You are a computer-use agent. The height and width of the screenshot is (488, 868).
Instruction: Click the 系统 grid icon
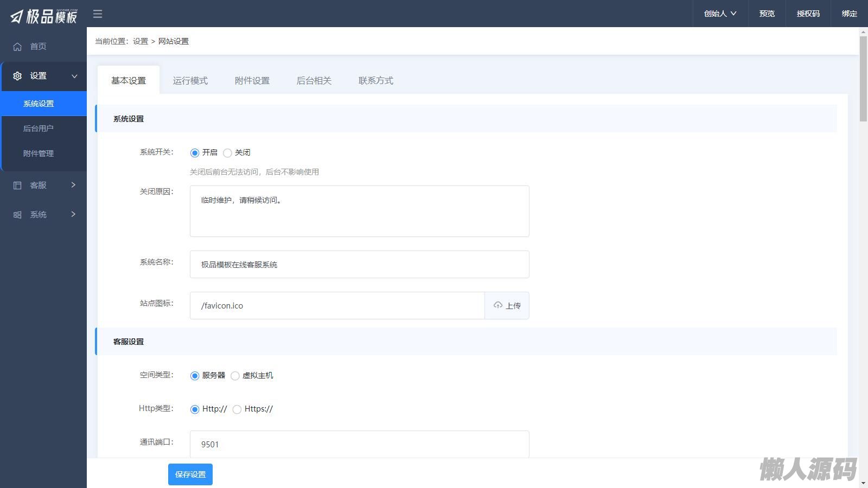pyautogui.click(x=17, y=215)
